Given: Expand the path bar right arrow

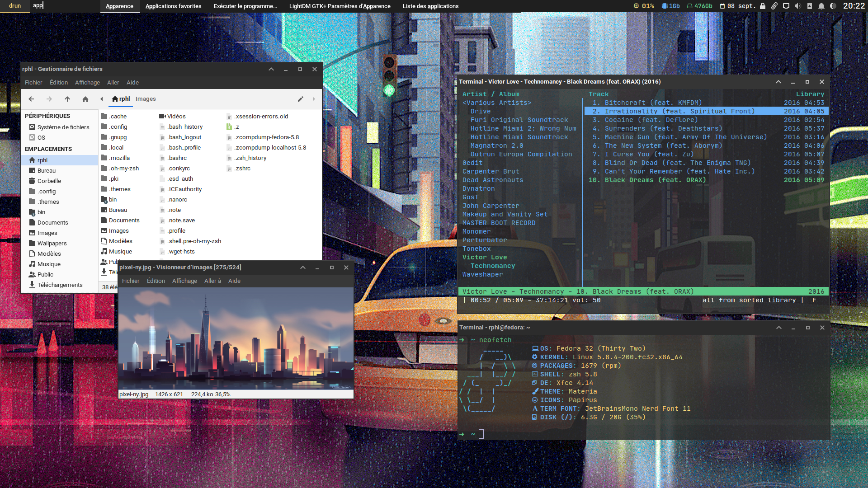Looking at the screenshot, I should point(314,99).
